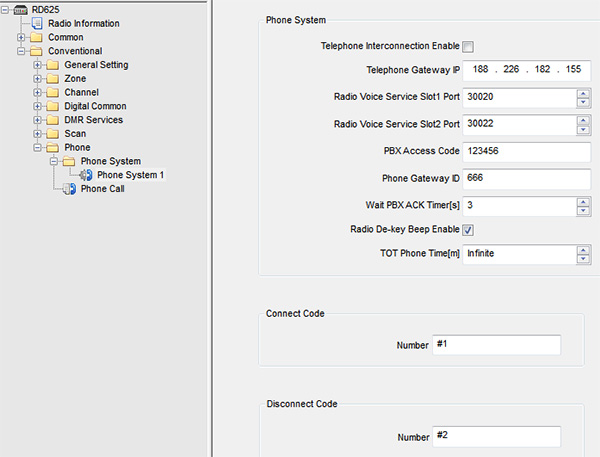Expand the Common tree node
600x457 pixels.
coord(21,38)
